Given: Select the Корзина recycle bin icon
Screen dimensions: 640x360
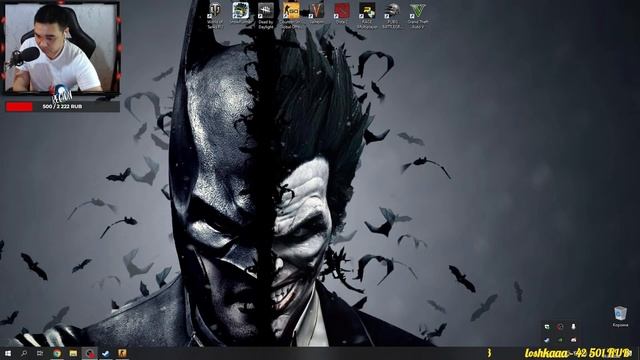Looking at the screenshot, I should [x=620, y=317].
